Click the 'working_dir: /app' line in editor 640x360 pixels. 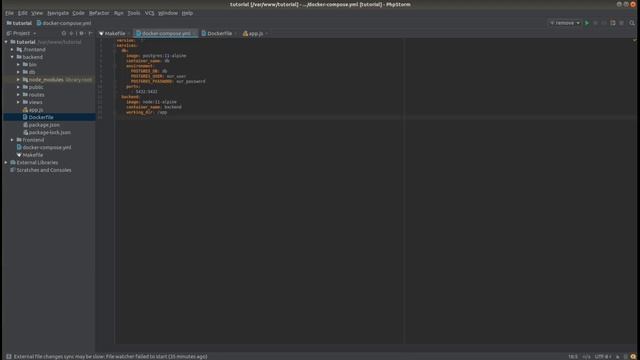pos(147,112)
